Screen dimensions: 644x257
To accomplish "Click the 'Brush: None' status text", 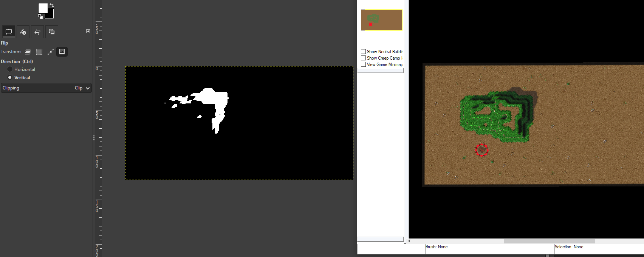I will (x=437, y=247).
